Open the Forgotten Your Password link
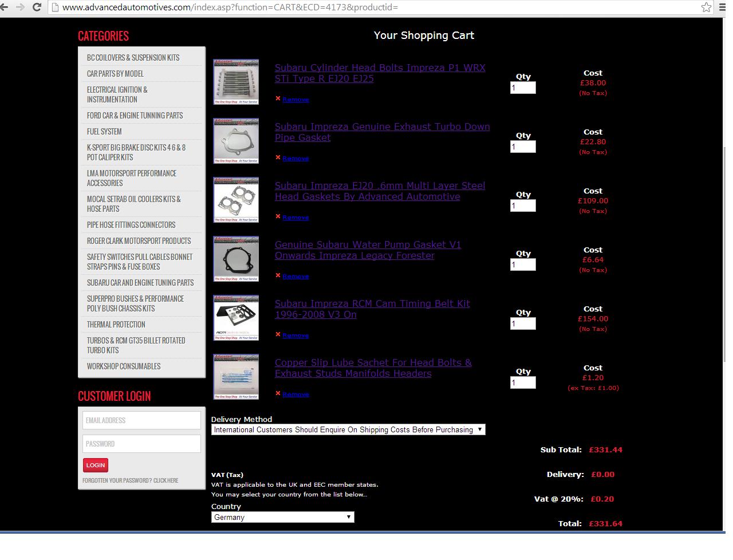 click(x=130, y=480)
